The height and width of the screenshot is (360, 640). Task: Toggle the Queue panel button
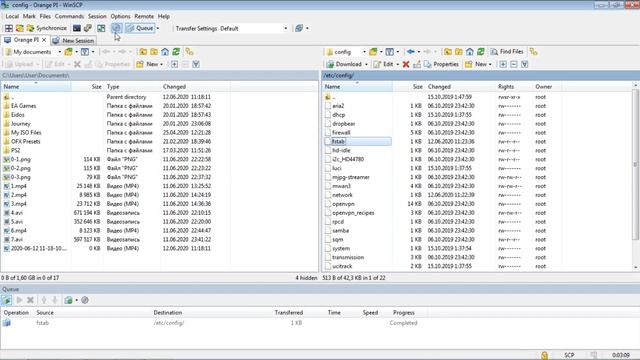point(140,28)
